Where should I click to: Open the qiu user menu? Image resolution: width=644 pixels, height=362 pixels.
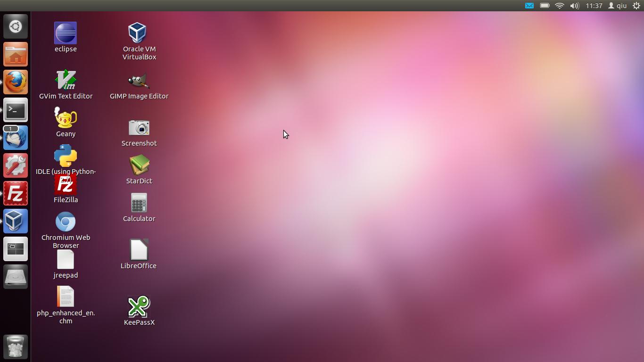617,6
